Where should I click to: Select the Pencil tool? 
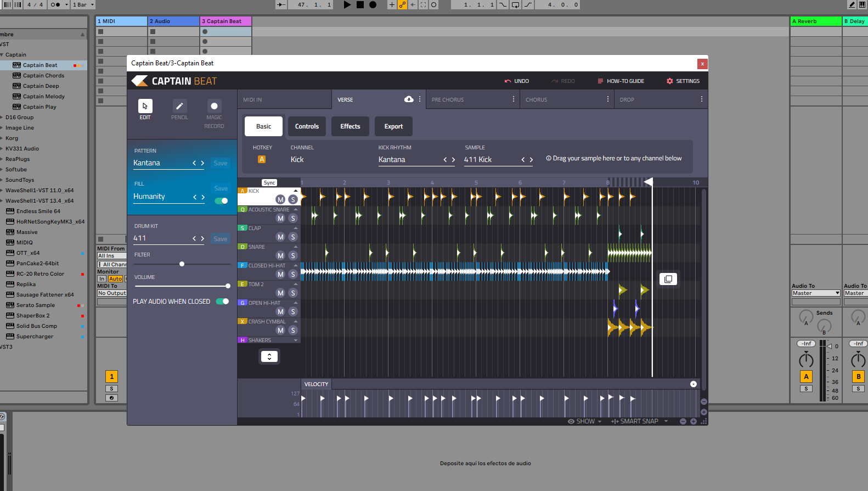click(179, 106)
